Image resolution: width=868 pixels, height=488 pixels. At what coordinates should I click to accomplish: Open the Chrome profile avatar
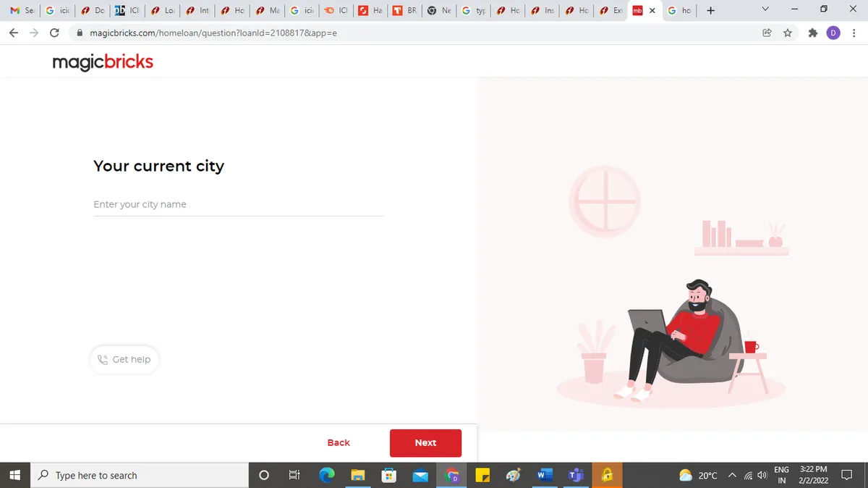[x=833, y=33]
